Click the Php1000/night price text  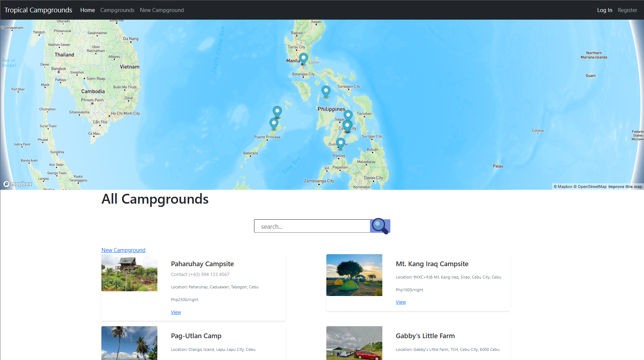[410, 290]
